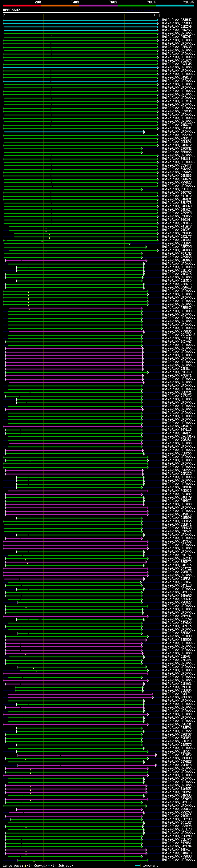Screen dimensions: 197x868
Task: Select hit label UniRef100_A8BUK9
Action: [x=177, y=308]
